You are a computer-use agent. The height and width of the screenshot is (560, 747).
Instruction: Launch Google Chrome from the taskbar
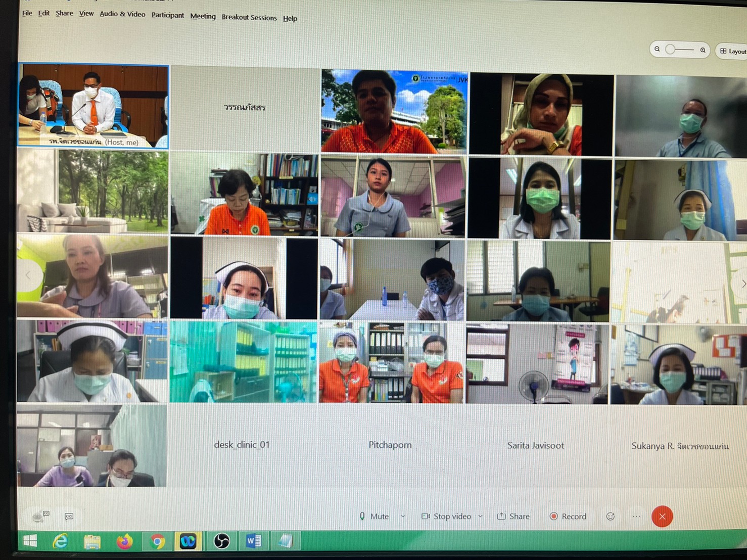pos(157,541)
